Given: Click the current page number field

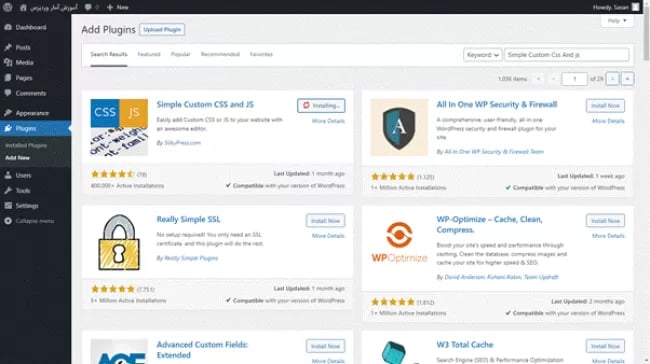Looking at the screenshot, I should point(574,79).
